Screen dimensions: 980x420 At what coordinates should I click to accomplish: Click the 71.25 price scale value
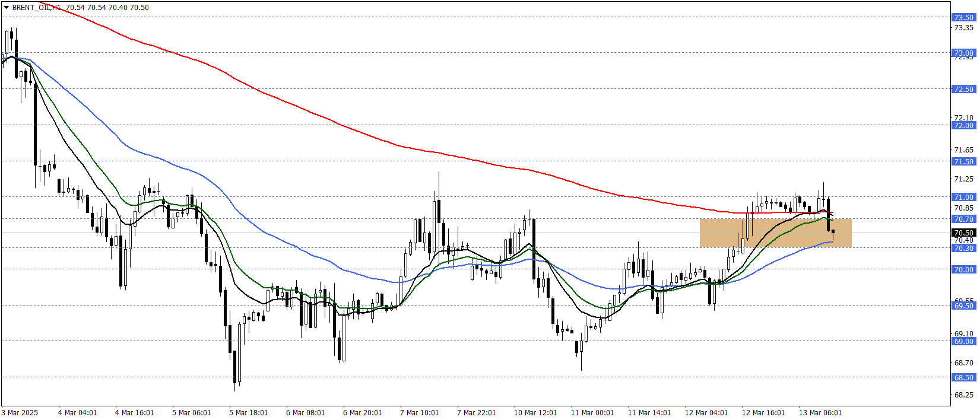click(963, 179)
